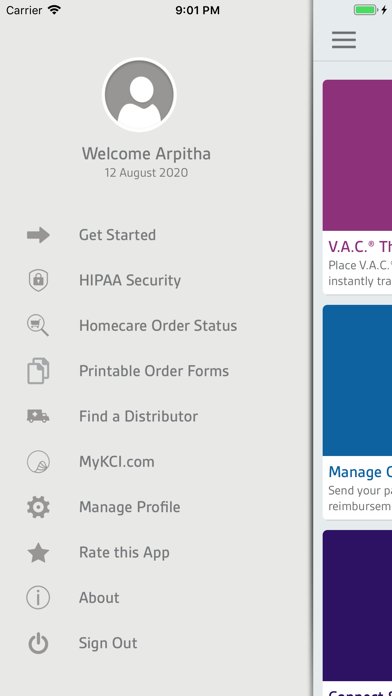392x696 pixels.
Task: Click the MyKCI.com globe icon
Action: 38,462
